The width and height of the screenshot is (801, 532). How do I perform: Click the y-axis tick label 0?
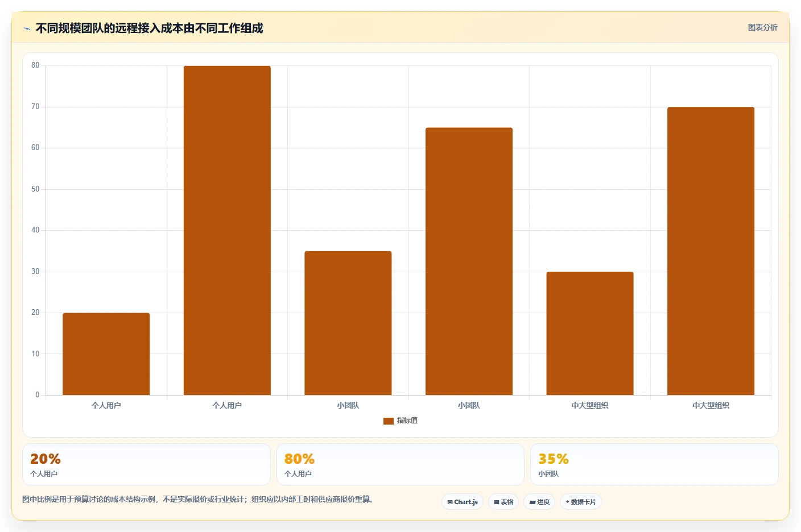(38, 395)
